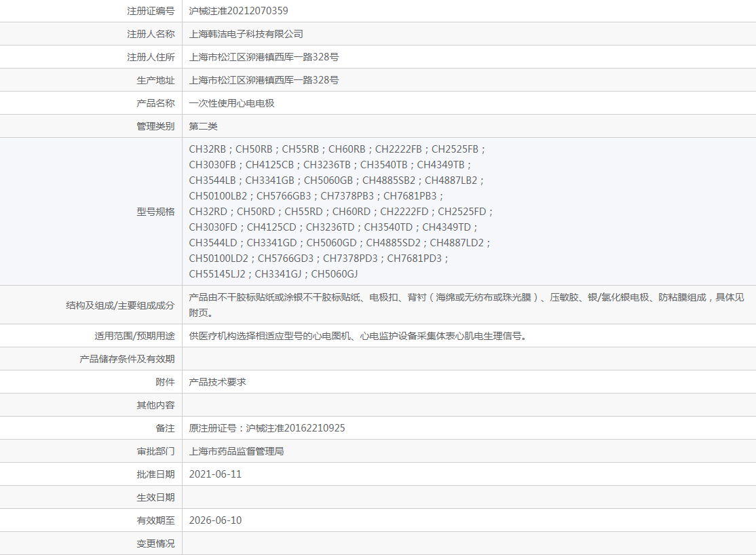756x555 pixels.
Task: Select model code CH60RB
Action: 347,149
